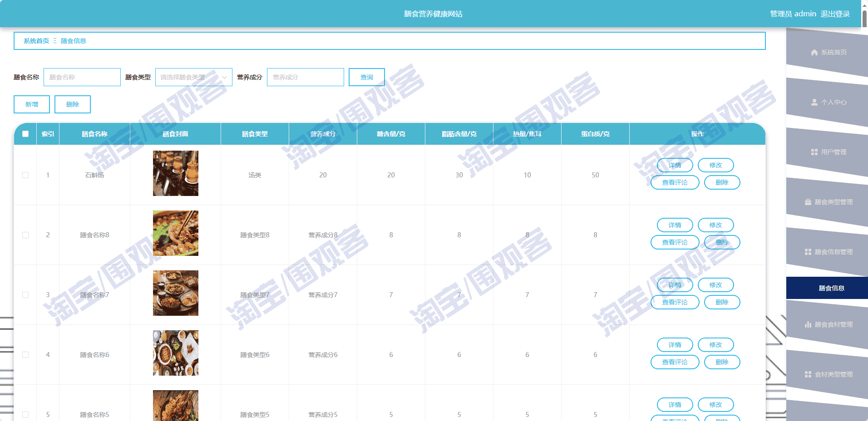
Task: Click 修改 for the 石斛汤 row
Action: [716, 165]
